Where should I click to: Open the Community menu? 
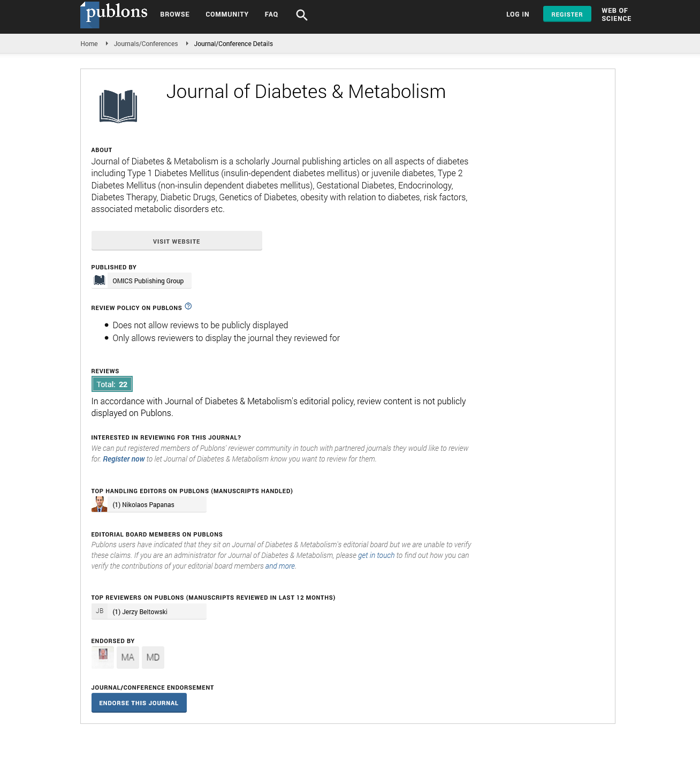(x=227, y=14)
